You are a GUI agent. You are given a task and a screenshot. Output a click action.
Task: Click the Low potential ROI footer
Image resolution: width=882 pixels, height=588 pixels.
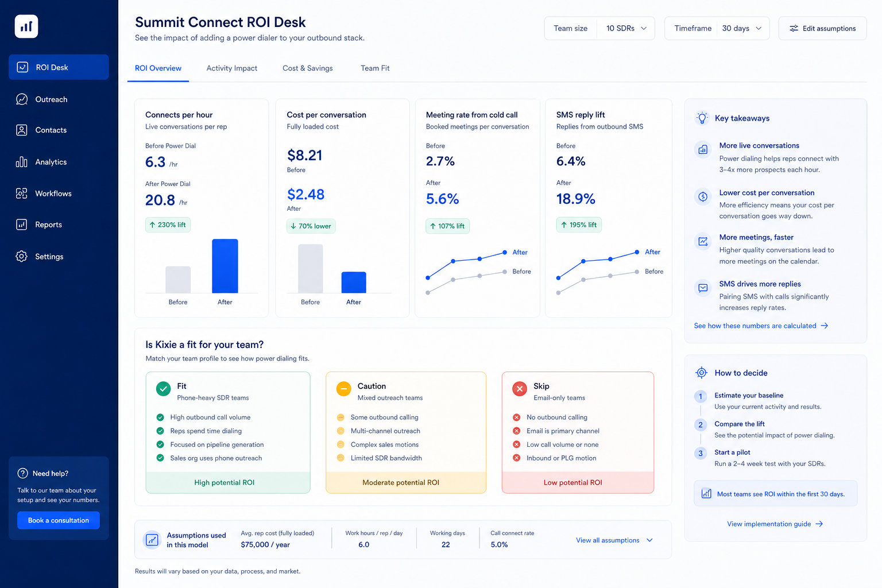[578, 482]
